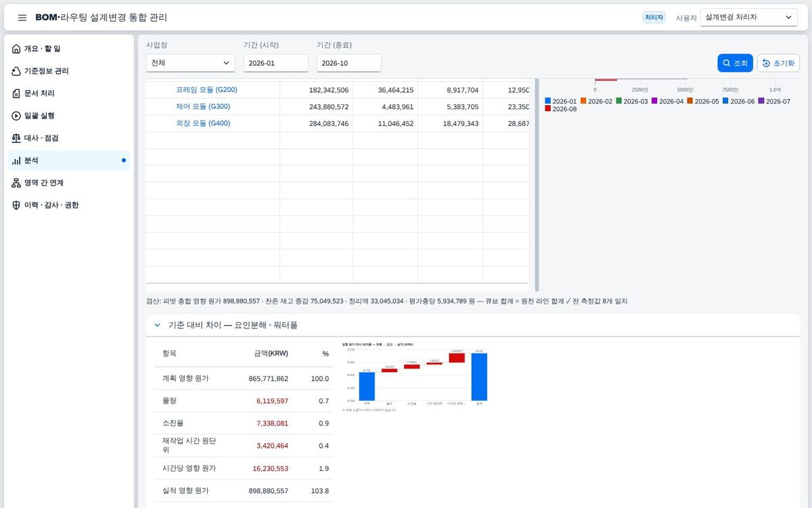Screen dimensions: 812x508
Task: Click the play icon for 일괄 실행
Action: coord(16,116)
